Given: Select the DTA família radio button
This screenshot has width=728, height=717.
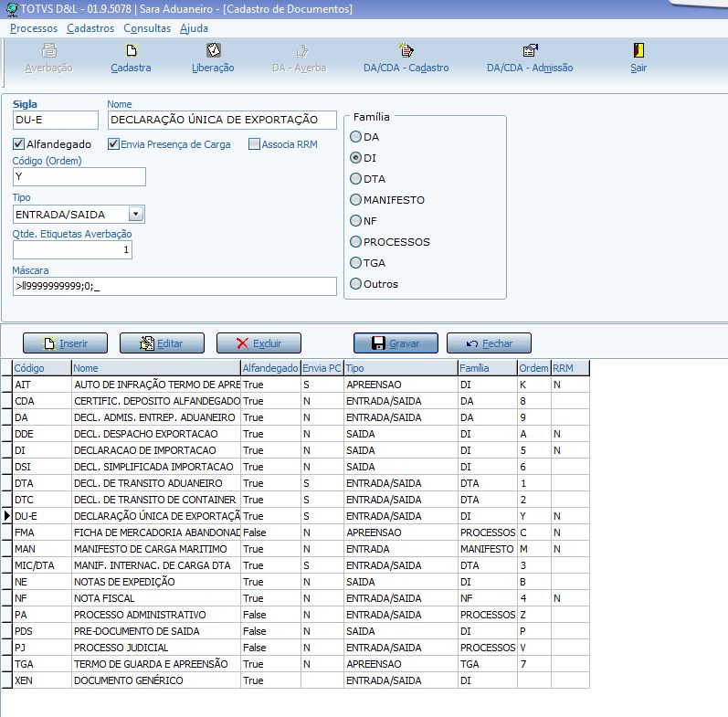Looking at the screenshot, I should [355, 178].
